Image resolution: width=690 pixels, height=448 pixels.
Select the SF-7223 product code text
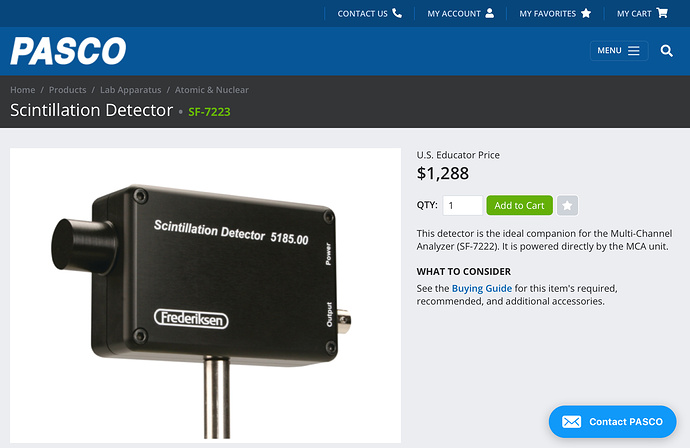tap(209, 112)
